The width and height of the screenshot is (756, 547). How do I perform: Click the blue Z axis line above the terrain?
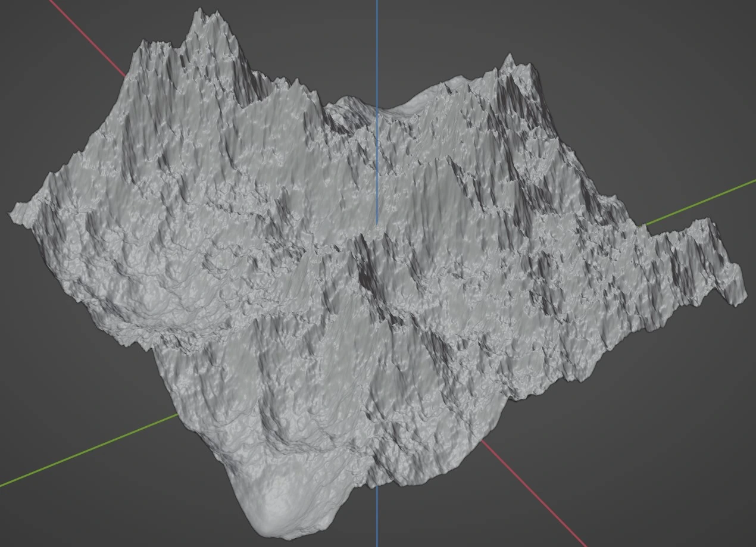click(x=377, y=48)
